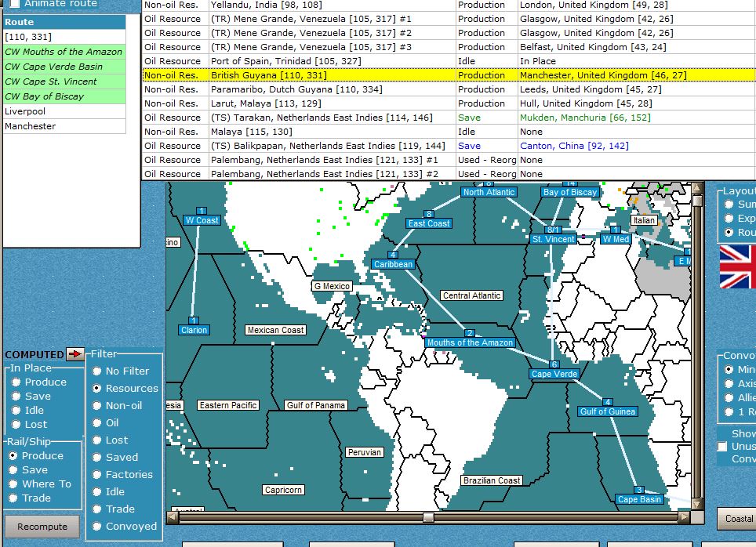
Task: Select the Bay of Biscay map marker
Action: coord(570,192)
